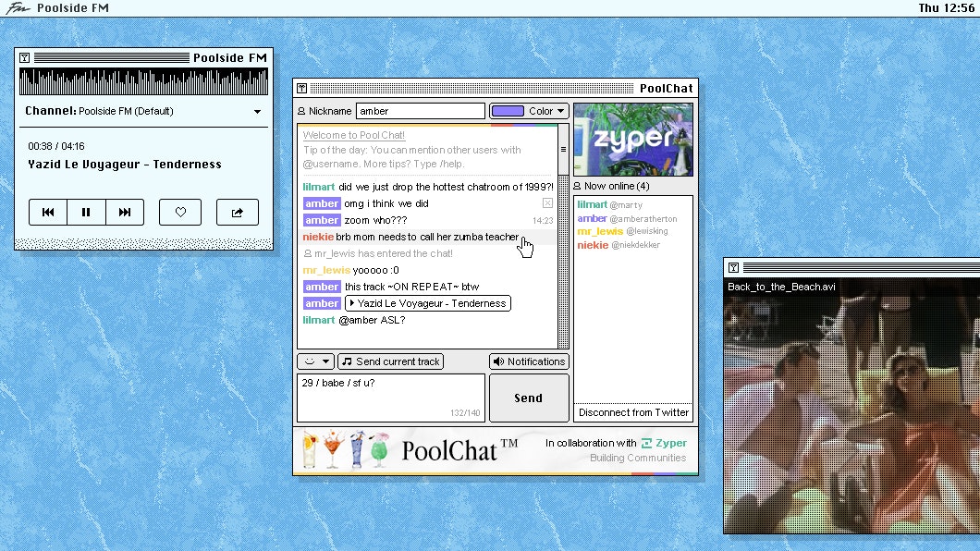Click niekie's zumba teacher message
Screen dimensions: 980x551
coord(427,237)
